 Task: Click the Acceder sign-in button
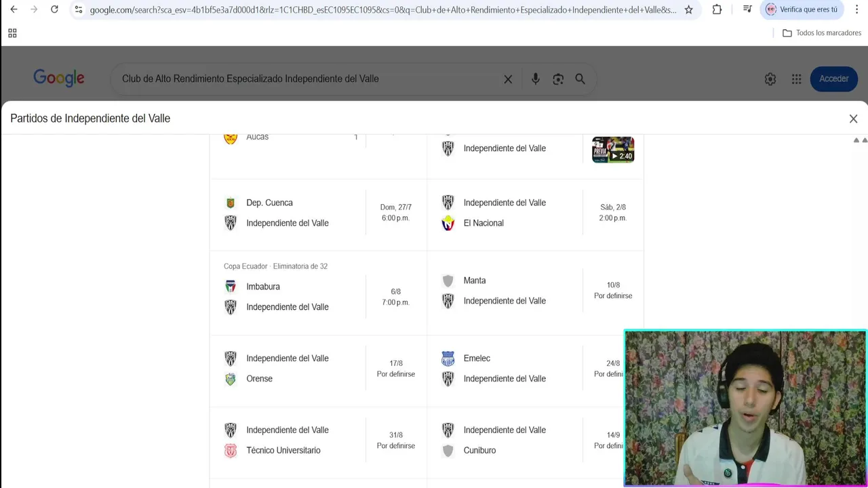pos(833,79)
